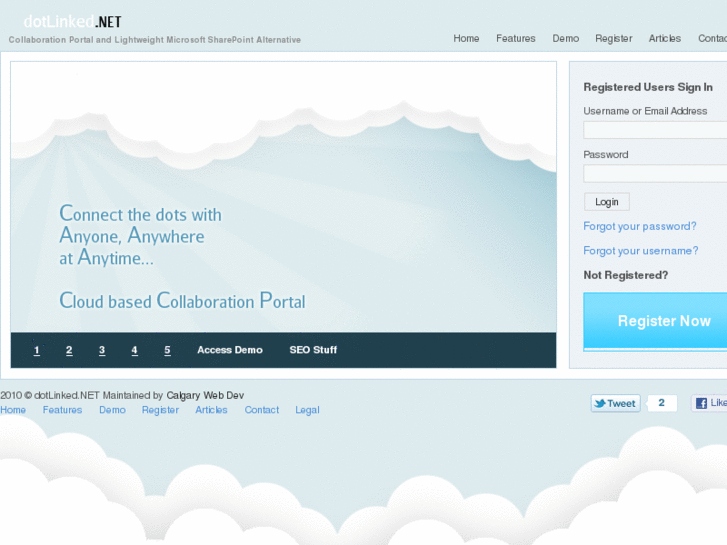Click the 'Cloud based Collaboration Portal' text
727x545 pixels.
pos(182,301)
